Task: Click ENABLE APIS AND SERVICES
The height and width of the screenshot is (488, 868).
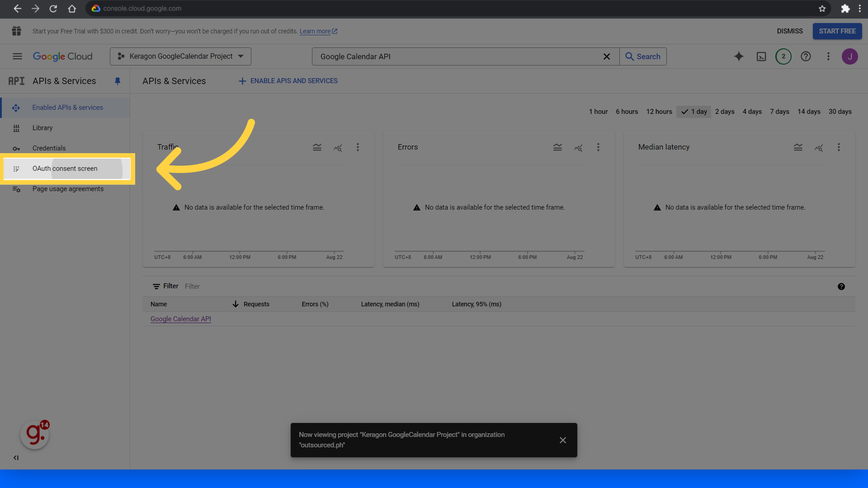Action: coord(288,81)
